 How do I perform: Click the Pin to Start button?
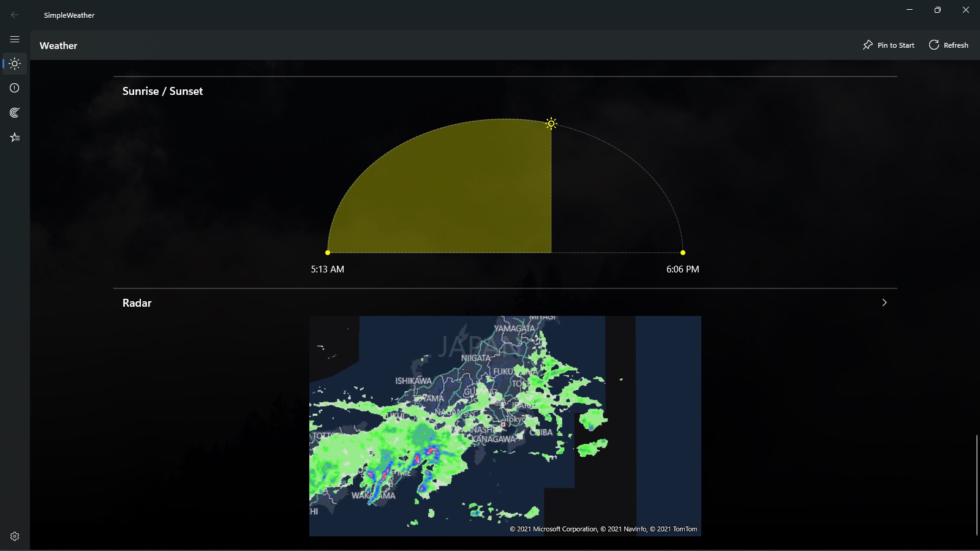click(x=889, y=45)
